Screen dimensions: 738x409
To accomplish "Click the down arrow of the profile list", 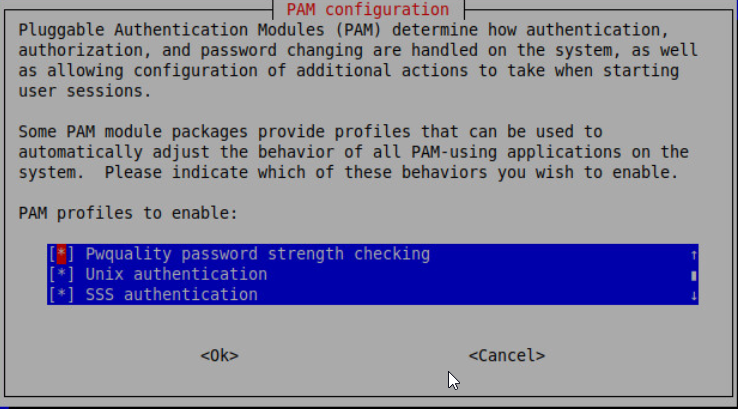I will click(x=693, y=296).
